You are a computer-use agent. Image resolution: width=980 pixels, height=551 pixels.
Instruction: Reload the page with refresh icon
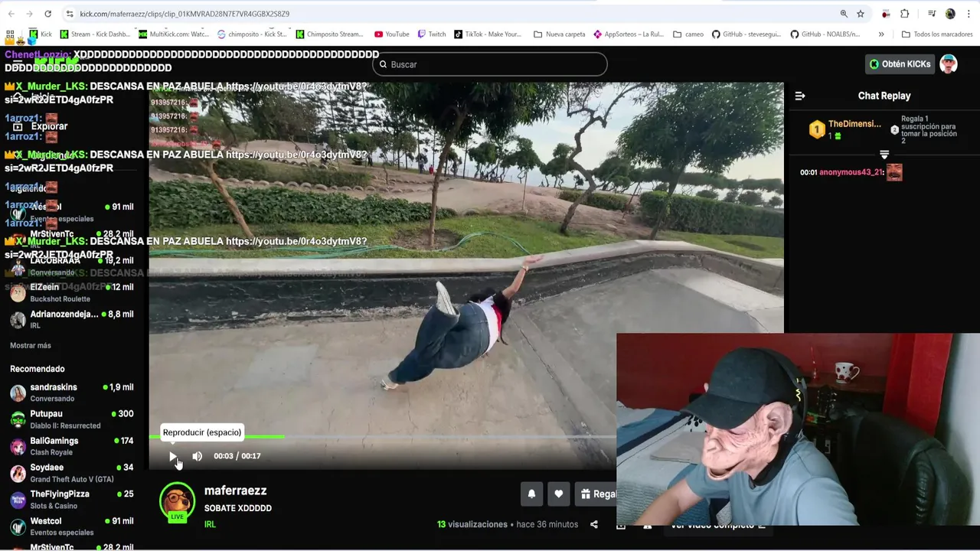pos(47,14)
